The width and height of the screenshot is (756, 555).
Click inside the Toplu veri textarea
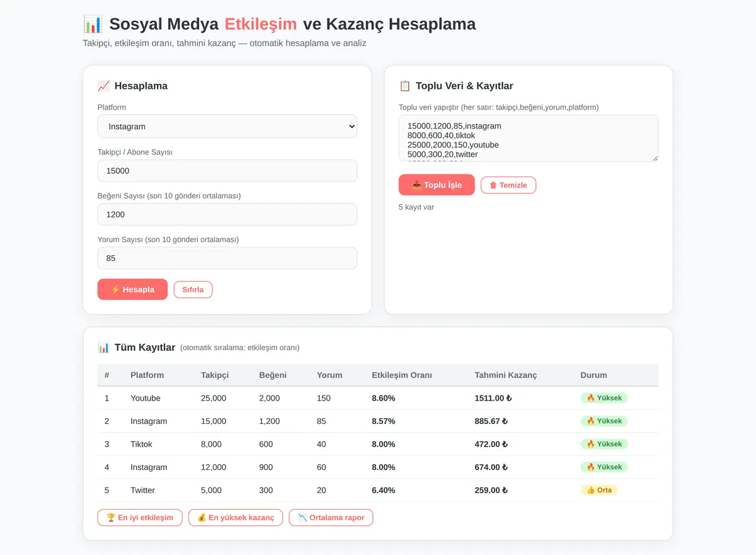click(529, 138)
